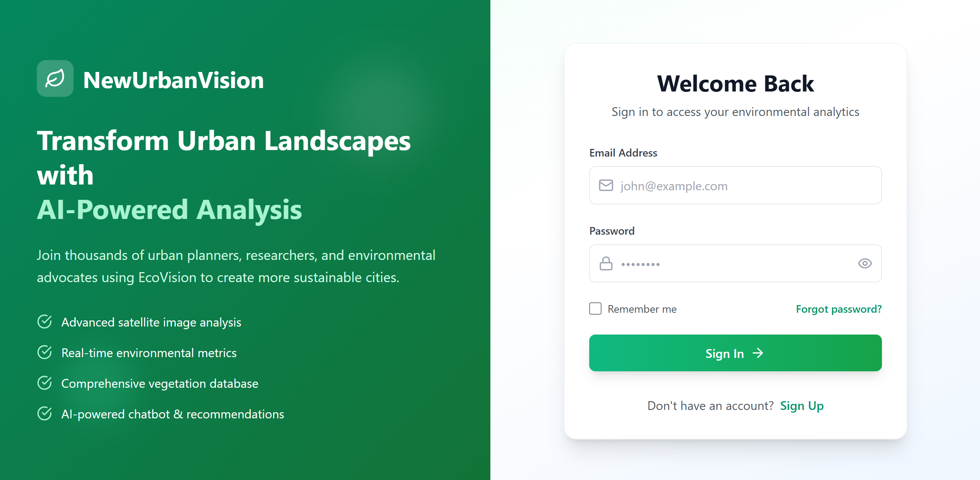
Task: Follow the Sign Up link
Action: [x=801, y=406]
